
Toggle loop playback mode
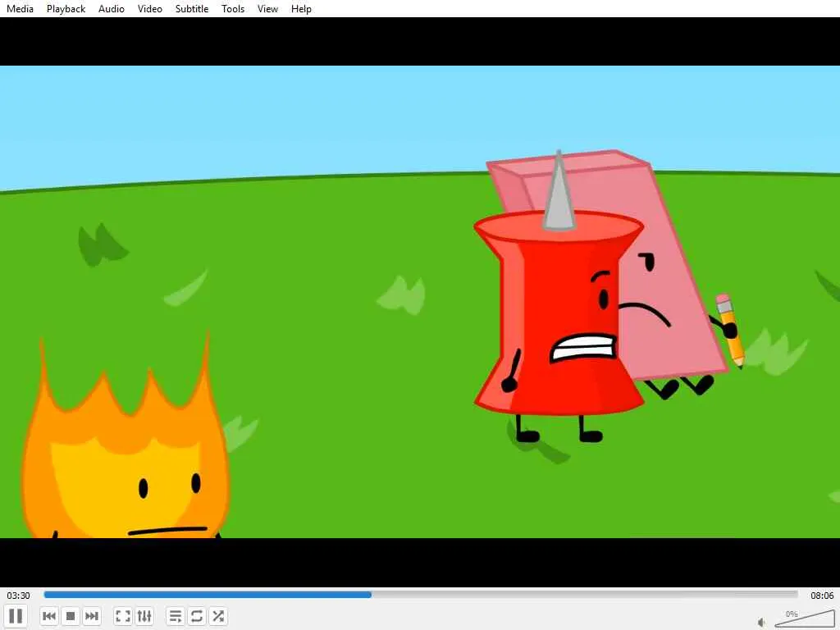click(x=197, y=616)
